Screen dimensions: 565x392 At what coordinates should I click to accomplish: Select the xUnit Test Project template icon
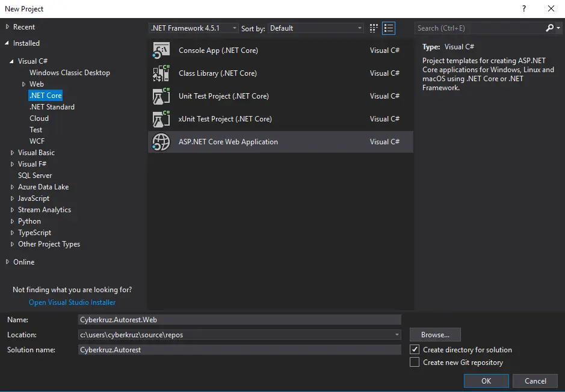point(161,119)
